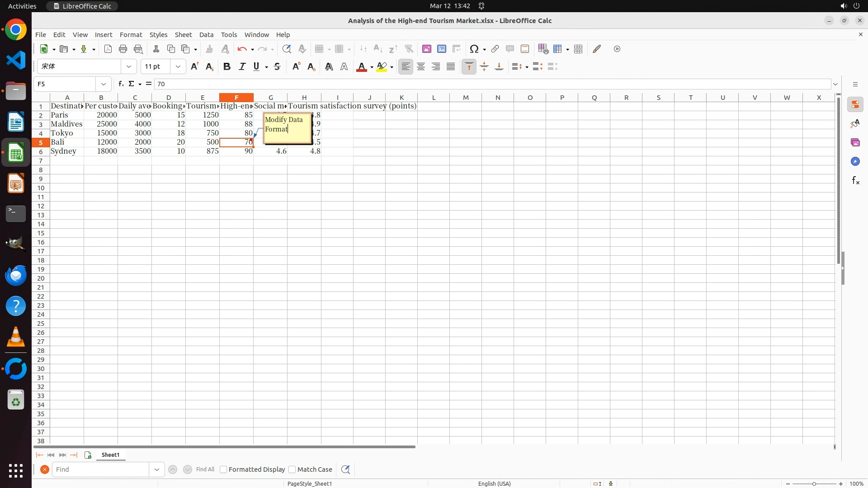This screenshot has height=488, width=868.
Task: Open the Function Wizard fx icon
Action: [121, 84]
